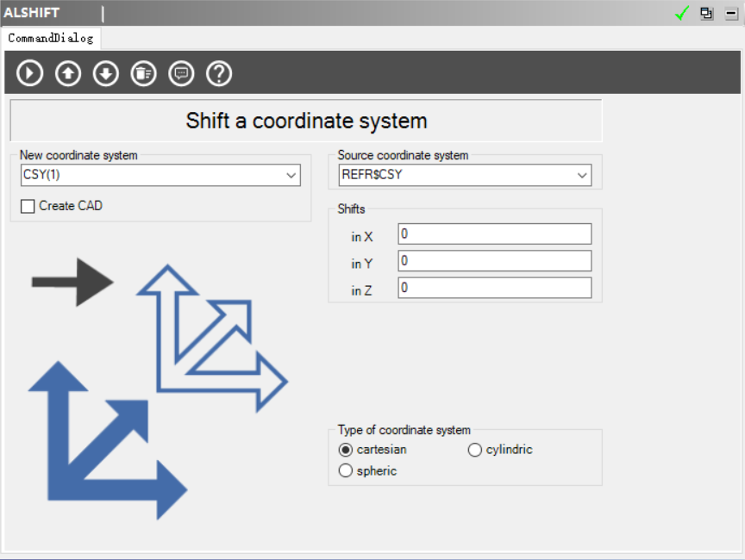Open the comment speech bubble icon
Viewport: 745px width, 560px height.
(181, 73)
